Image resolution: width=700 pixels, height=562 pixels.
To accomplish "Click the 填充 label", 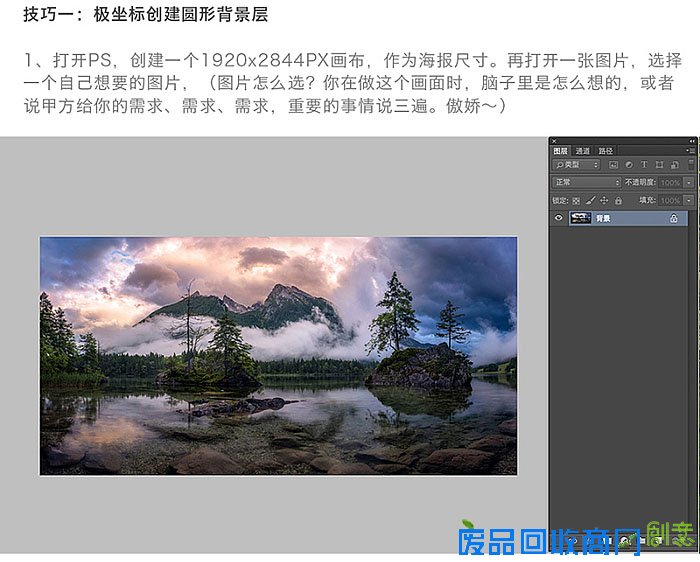I will [x=647, y=200].
